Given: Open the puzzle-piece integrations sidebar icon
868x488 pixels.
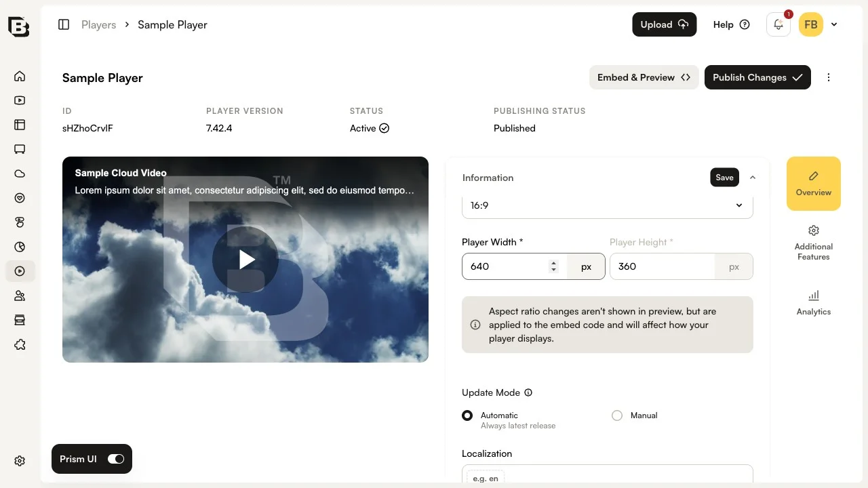Looking at the screenshot, I should [20, 344].
